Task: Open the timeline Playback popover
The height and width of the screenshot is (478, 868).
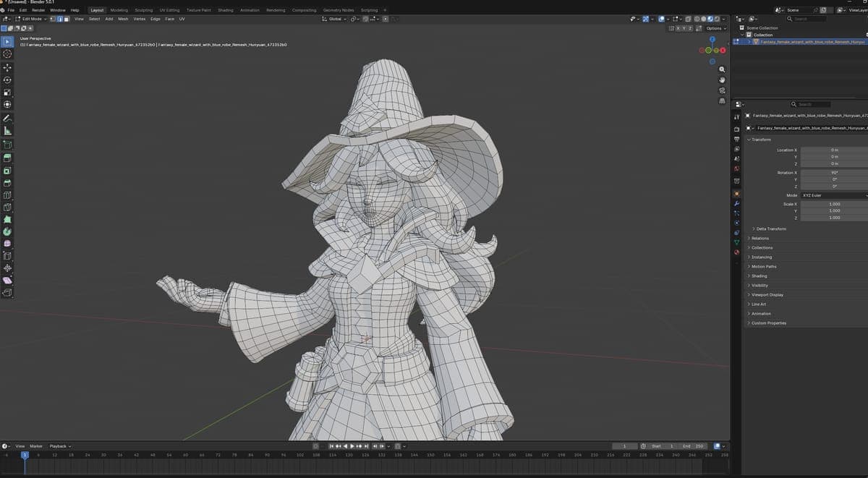Action: pyautogui.click(x=59, y=446)
